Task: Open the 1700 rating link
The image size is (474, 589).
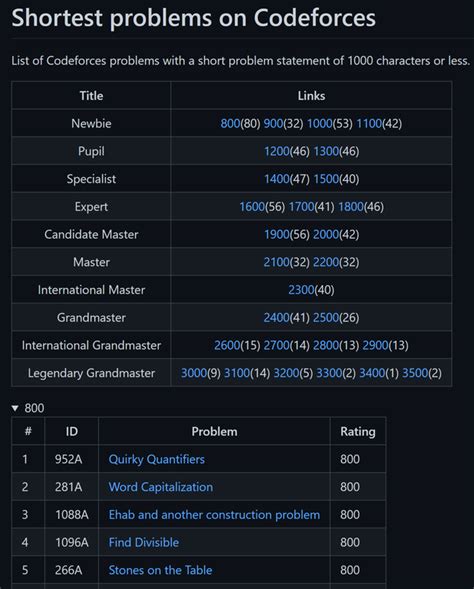Action: 301,207
